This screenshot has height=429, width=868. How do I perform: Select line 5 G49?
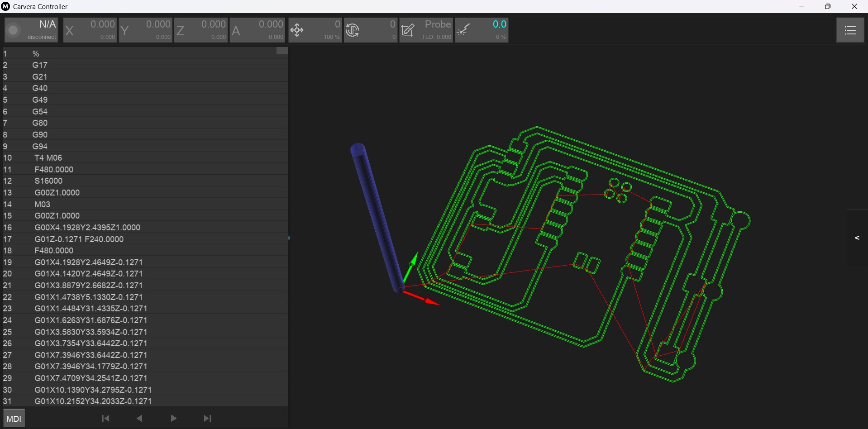click(x=145, y=100)
